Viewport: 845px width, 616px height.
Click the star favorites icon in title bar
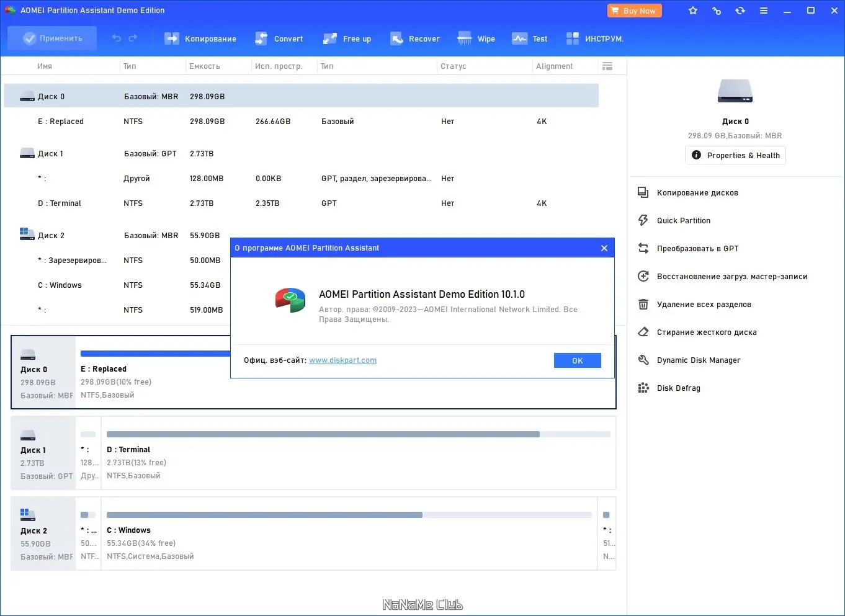click(693, 11)
